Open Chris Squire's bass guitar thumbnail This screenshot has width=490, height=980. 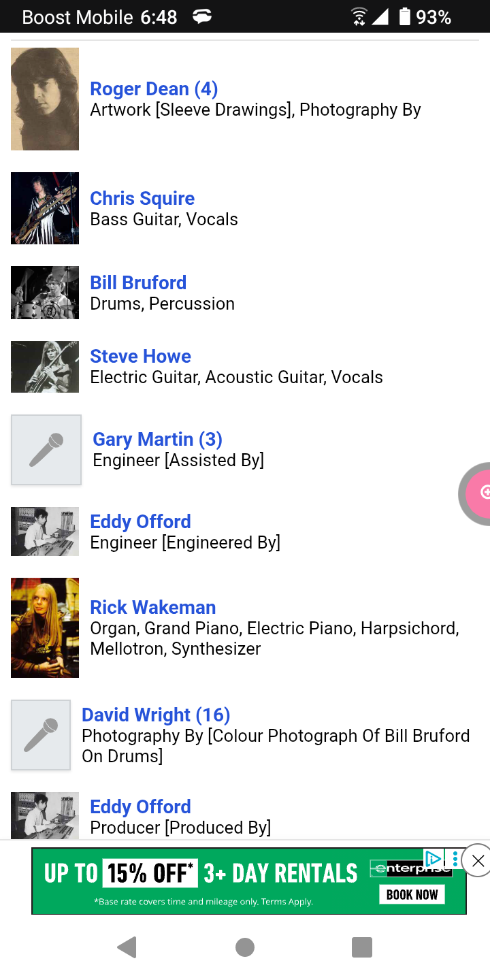pyautogui.click(x=45, y=208)
